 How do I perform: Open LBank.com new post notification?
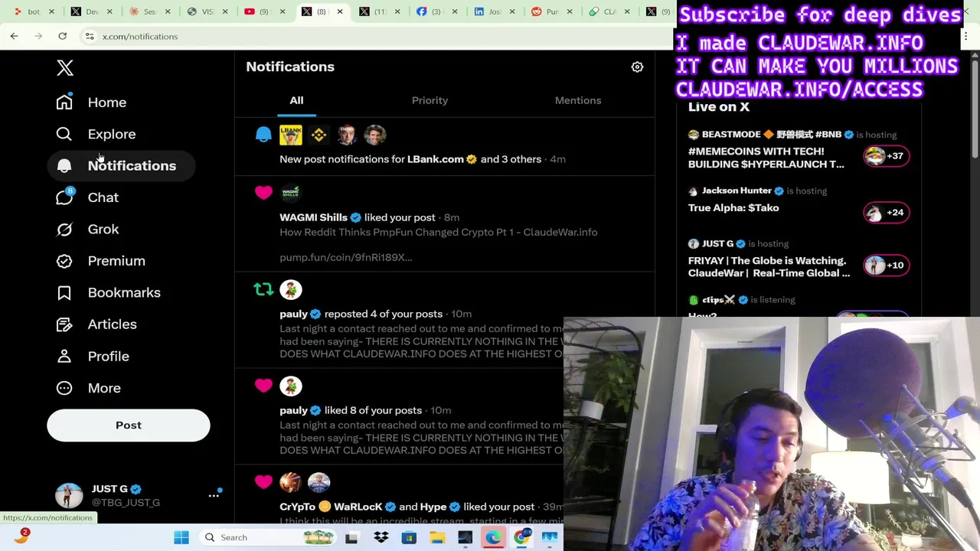tap(444, 147)
